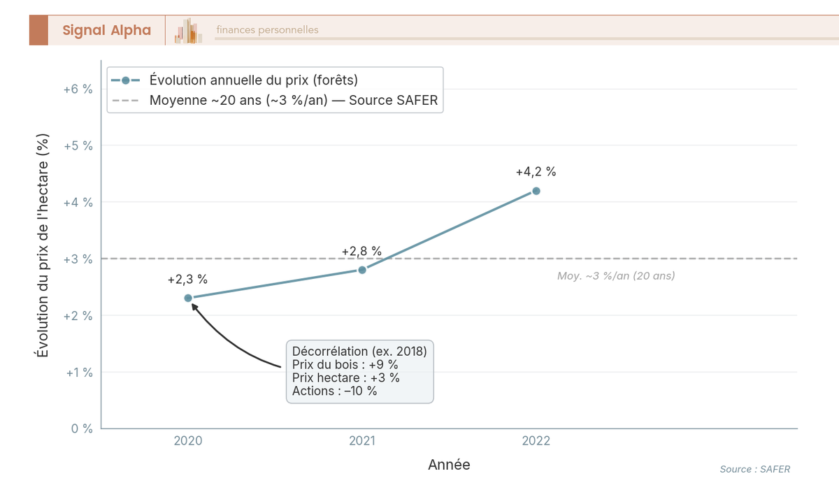Click the 2020 x-axis tick label
Image resolution: width=839 pixels, height=504 pixels.
[188, 441]
